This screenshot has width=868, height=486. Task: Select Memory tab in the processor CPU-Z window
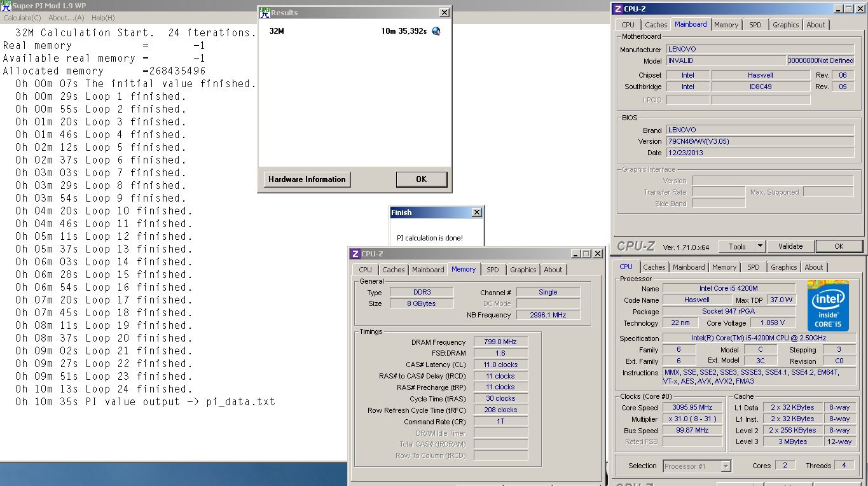724,267
